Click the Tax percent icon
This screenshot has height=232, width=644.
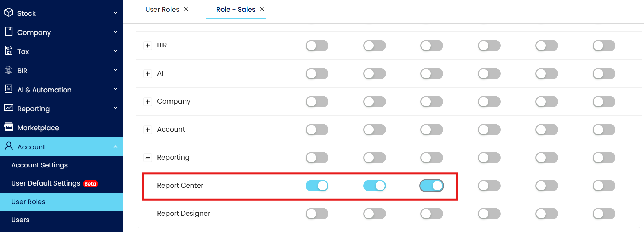pyautogui.click(x=9, y=51)
